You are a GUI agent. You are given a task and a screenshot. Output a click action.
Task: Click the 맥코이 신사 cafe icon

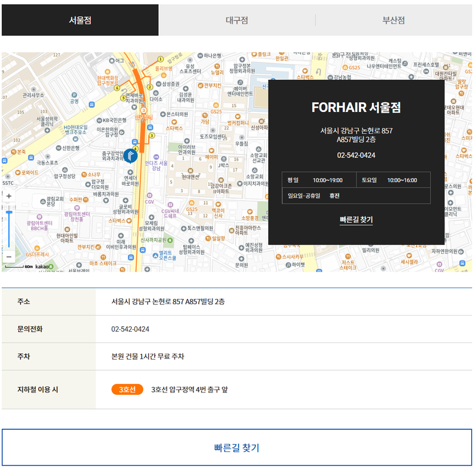[x=218, y=204]
